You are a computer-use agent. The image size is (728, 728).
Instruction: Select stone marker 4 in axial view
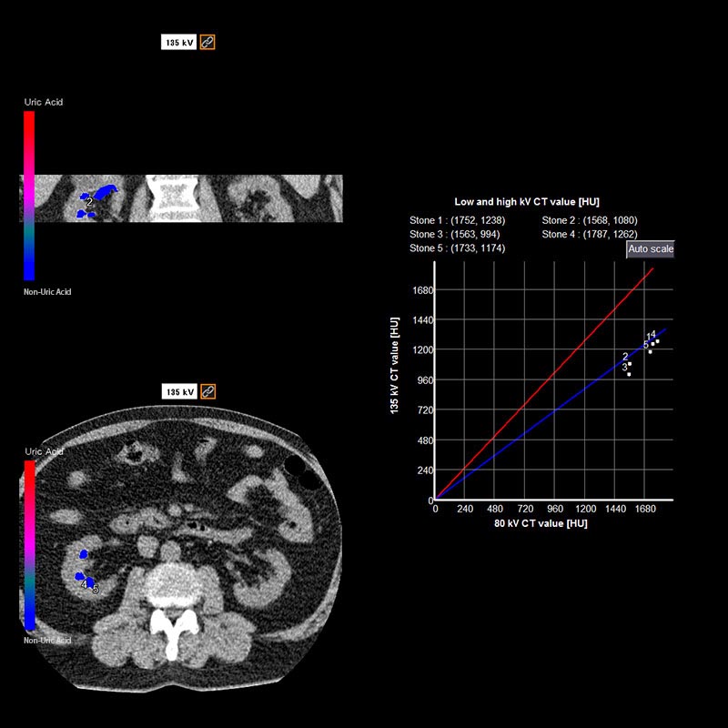click(84, 583)
